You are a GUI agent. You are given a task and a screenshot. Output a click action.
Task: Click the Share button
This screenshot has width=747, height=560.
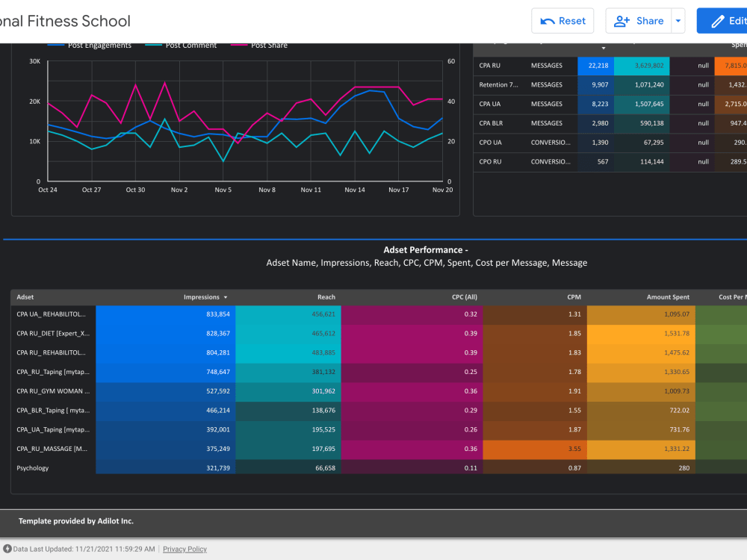click(639, 21)
